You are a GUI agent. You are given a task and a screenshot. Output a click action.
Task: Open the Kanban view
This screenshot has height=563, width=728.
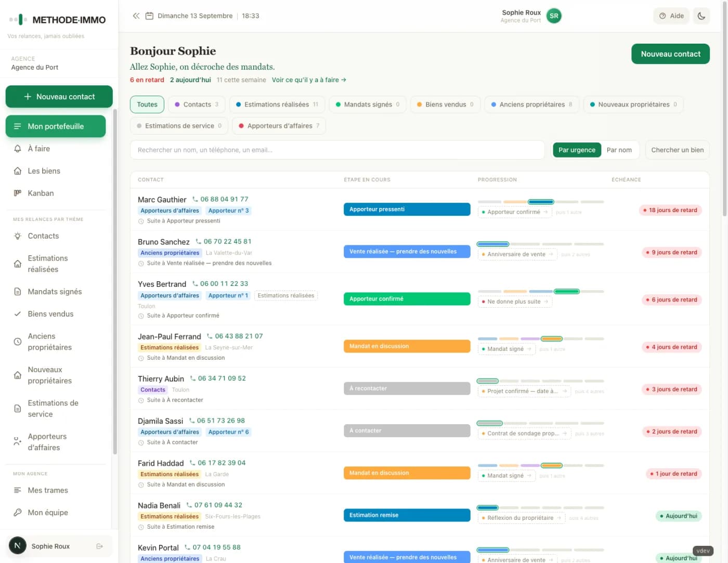(56, 193)
